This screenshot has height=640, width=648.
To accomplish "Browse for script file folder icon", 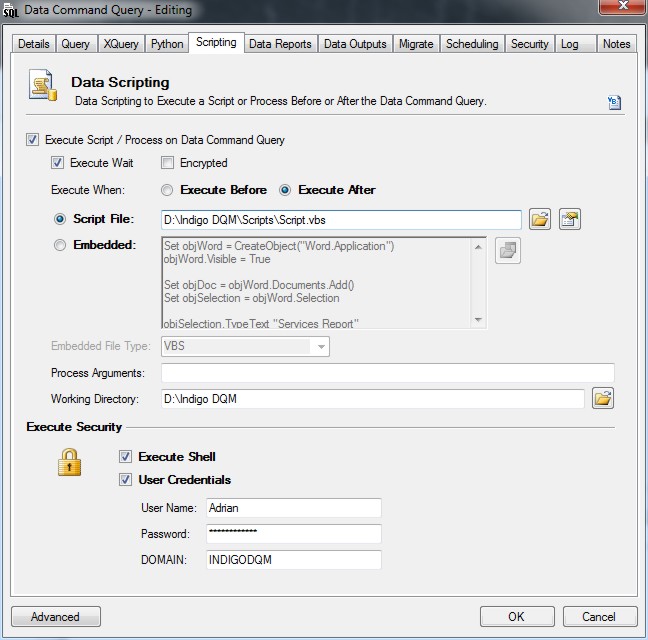I will click(540, 219).
